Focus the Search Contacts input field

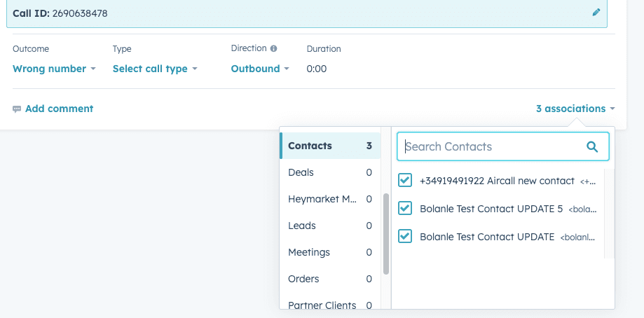[491, 146]
